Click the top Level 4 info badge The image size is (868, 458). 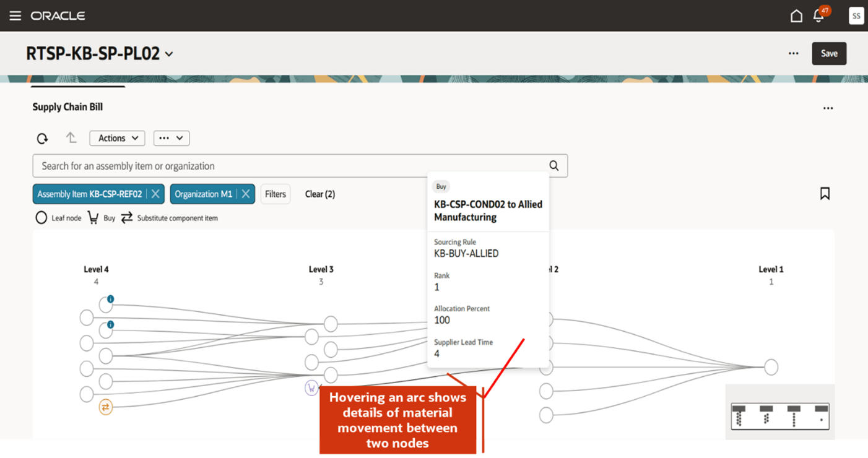coord(110,299)
